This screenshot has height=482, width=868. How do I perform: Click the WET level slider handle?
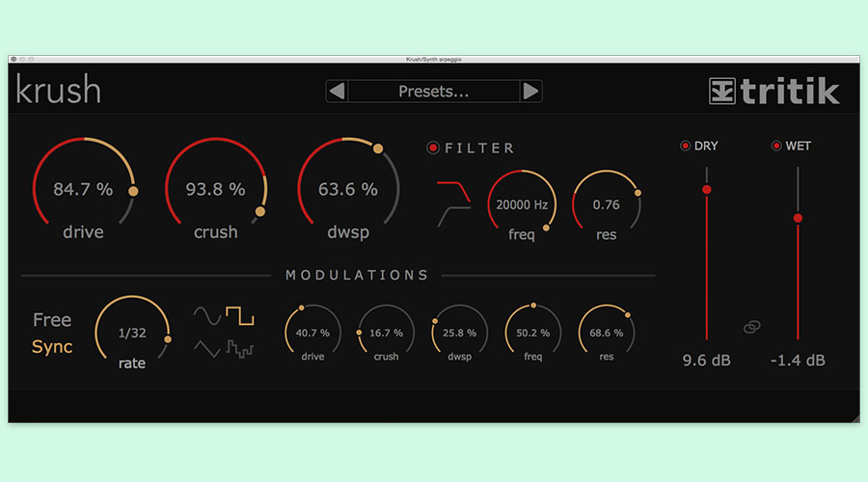(798, 218)
